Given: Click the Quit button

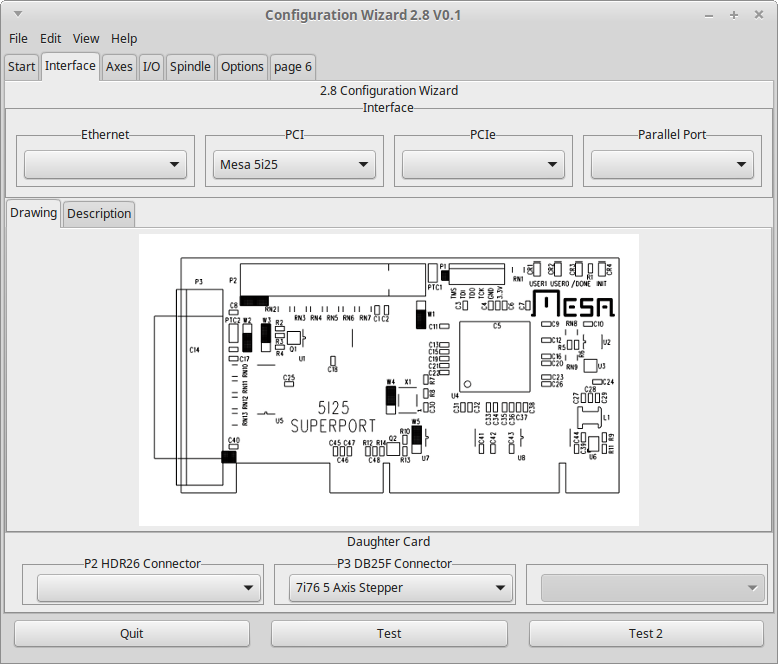Looking at the screenshot, I should point(132,634).
